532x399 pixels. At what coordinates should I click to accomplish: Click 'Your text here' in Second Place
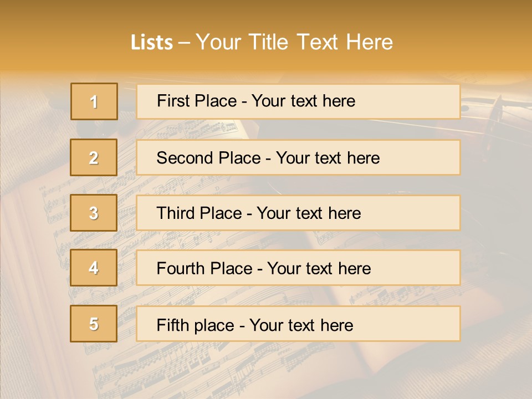pyautogui.click(x=328, y=158)
